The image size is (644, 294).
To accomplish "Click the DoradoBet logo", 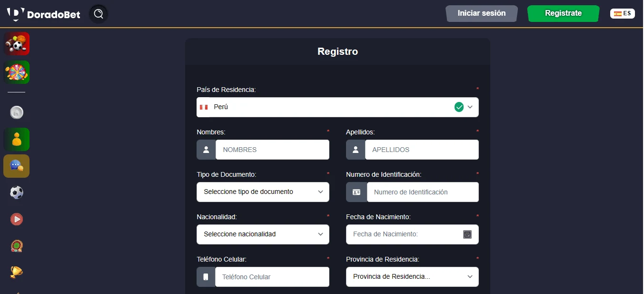I will pyautogui.click(x=43, y=14).
